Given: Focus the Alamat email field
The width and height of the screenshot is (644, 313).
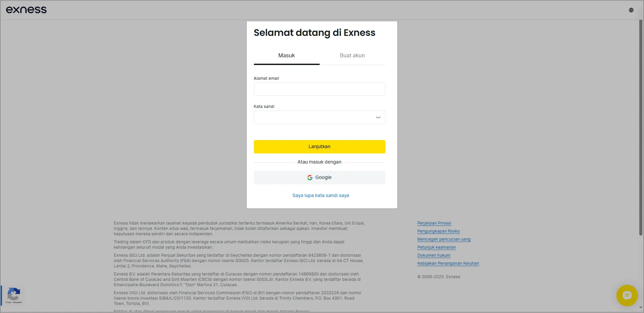Looking at the screenshot, I should (x=319, y=89).
